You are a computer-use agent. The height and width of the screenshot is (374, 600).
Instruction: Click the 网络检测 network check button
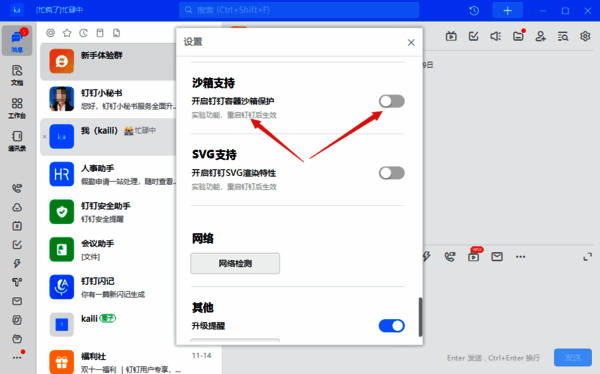pyautogui.click(x=235, y=263)
